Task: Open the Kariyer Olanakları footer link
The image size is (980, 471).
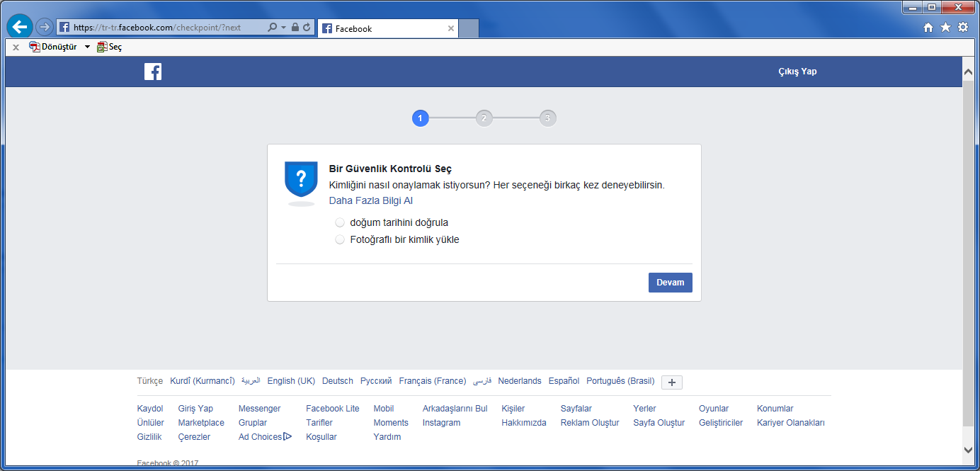Action: pos(791,423)
